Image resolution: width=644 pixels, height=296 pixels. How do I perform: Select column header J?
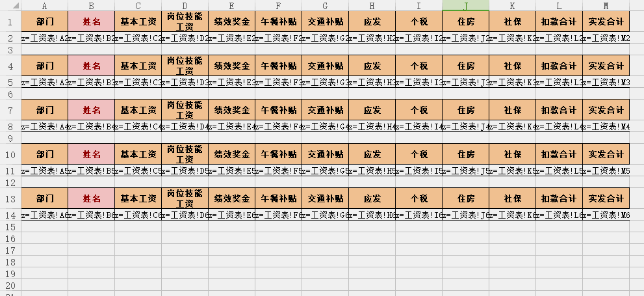click(x=466, y=5)
